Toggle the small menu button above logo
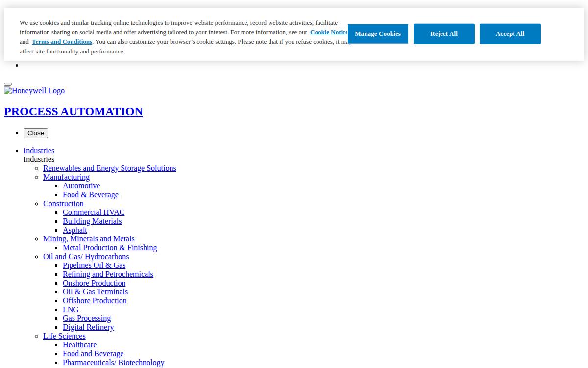 pyautogui.click(x=8, y=84)
